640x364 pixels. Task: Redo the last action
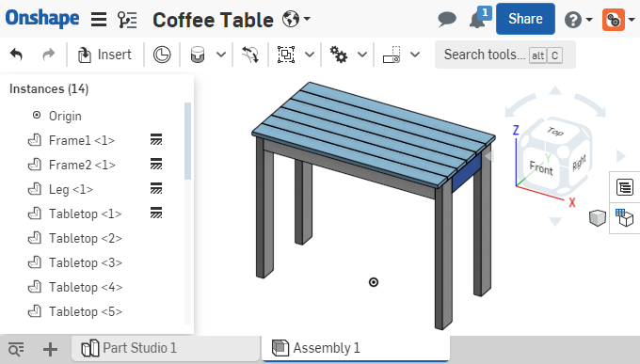49,55
